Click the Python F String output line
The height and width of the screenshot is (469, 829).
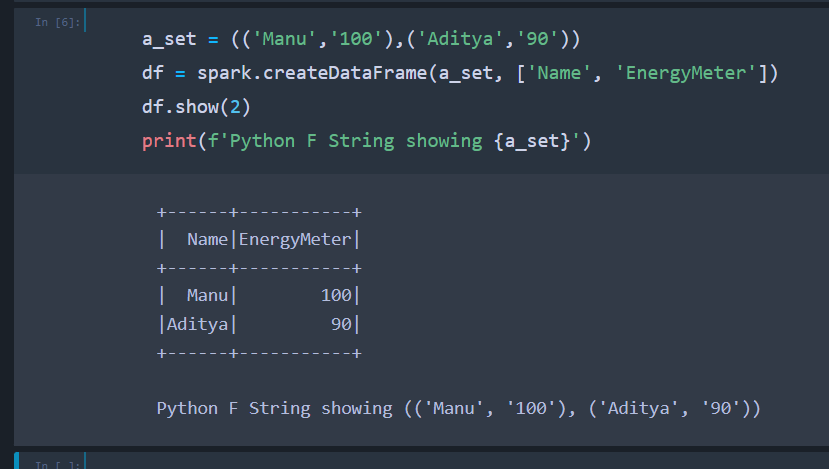point(459,408)
